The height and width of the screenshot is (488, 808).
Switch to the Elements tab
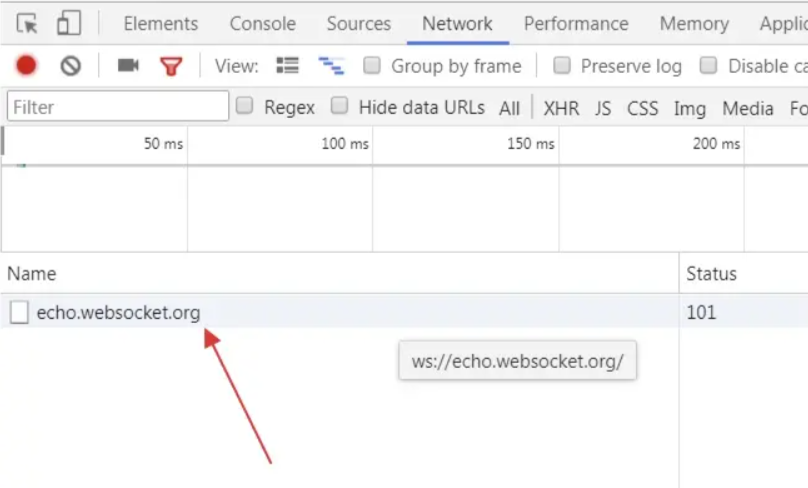(x=161, y=24)
